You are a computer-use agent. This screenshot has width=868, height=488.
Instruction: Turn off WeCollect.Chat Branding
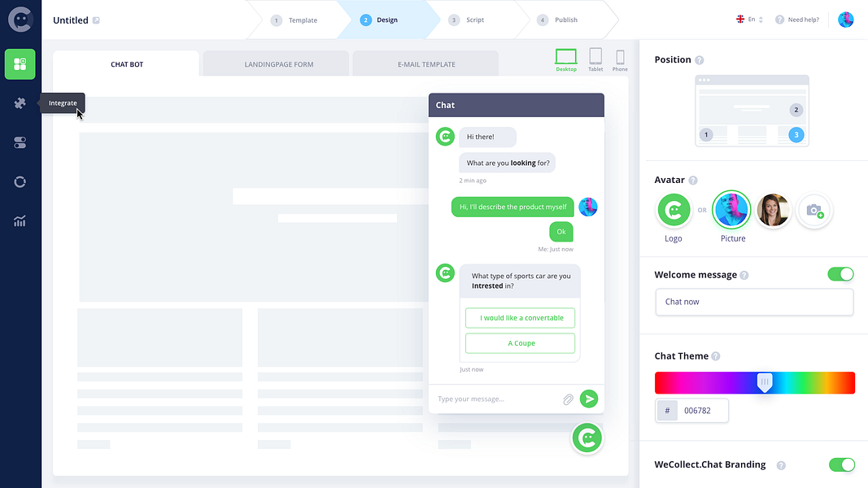842,464
